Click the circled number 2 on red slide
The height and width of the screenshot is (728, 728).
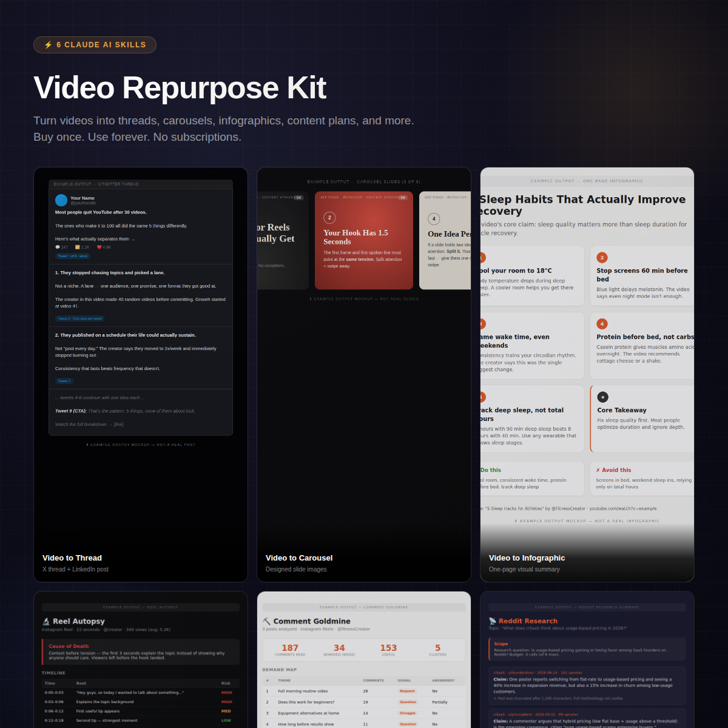pyautogui.click(x=329, y=218)
